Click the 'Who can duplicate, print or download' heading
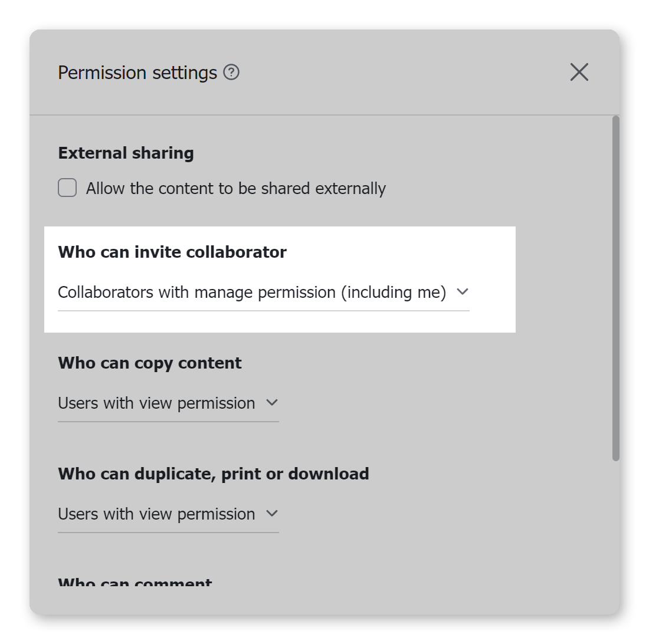Screen dimensions: 649x644 (214, 474)
